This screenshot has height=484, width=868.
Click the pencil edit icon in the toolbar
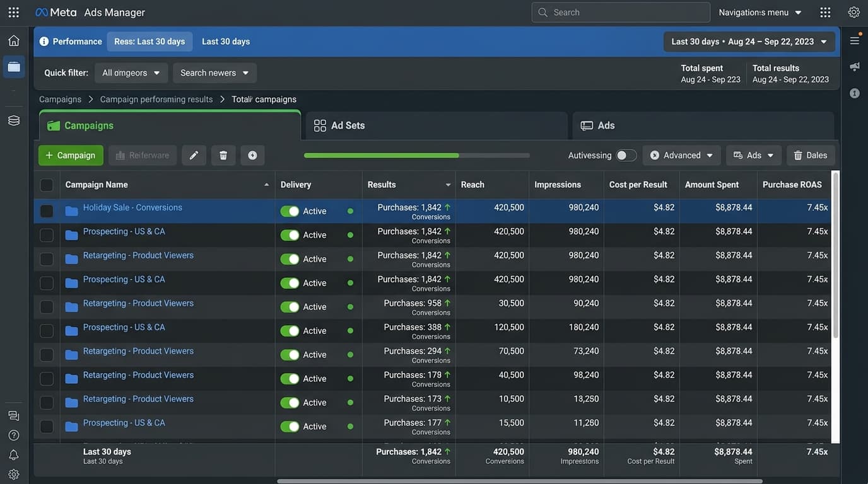[194, 155]
